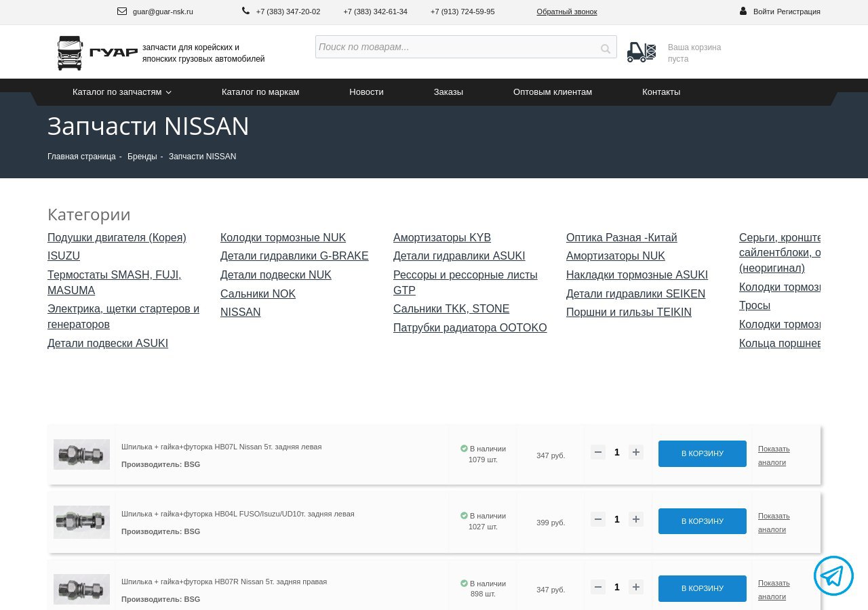Add HB07L Nissan stud to cart
This screenshot has height=610, width=868.
[x=702, y=453]
